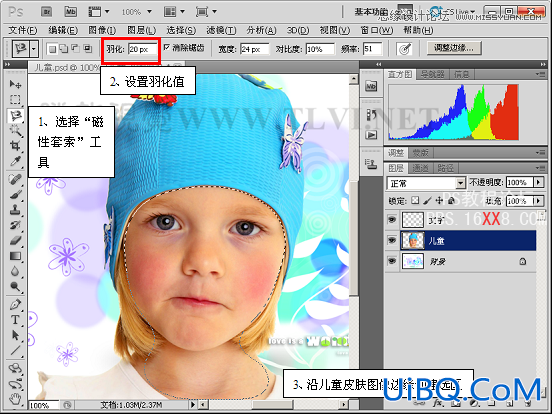The width and height of the screenshot is (552, 414).
Task: Switch to the 导航器 tab
Action: tap(432, 74)
